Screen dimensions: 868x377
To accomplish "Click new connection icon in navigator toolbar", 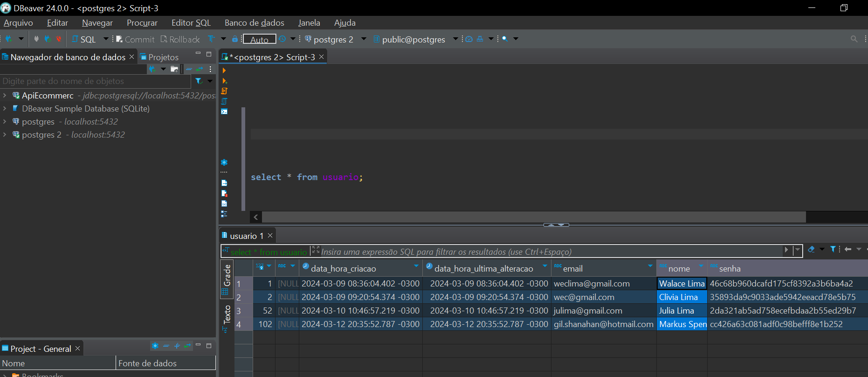I will 152,69.
